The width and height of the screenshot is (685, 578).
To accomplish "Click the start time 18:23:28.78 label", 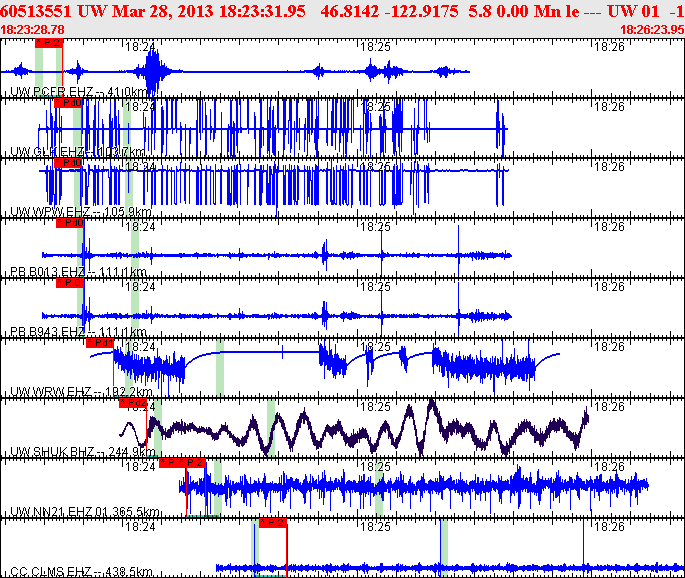I will point(34,30).
